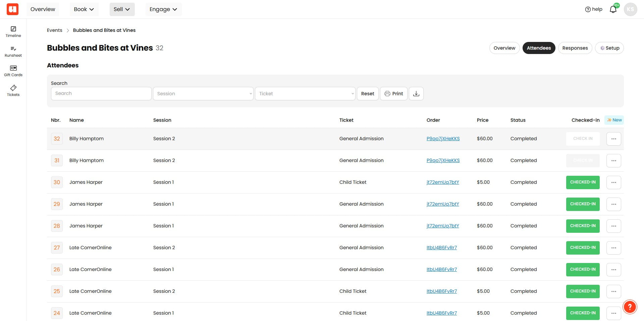
Task: Toggle checked-in status for attendee 28
Action: (583, 226)
